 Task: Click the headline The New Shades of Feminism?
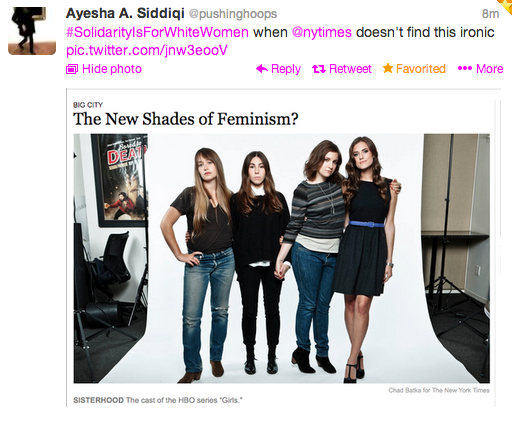point(186,119)
